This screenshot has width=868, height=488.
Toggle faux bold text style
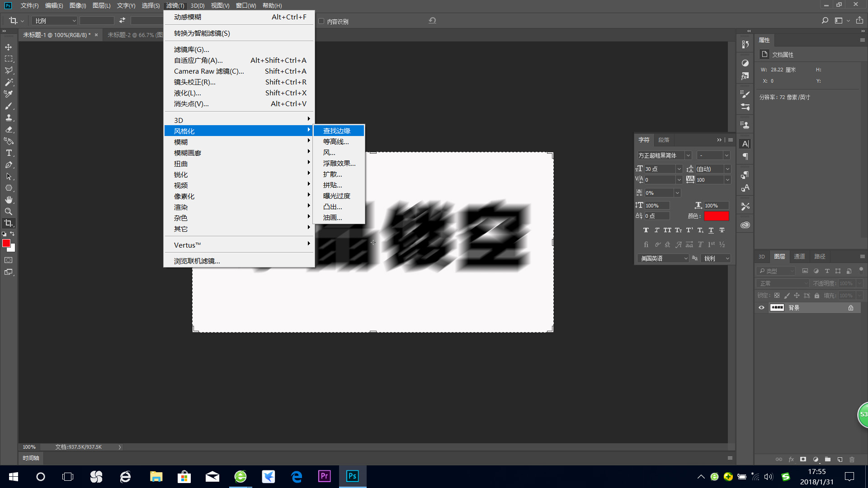coord(646,230)
